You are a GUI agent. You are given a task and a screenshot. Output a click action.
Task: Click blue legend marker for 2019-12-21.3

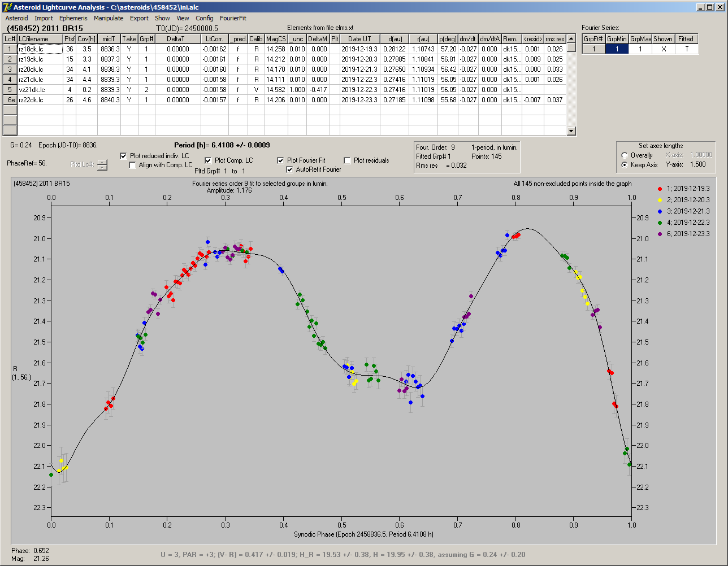click(x=660, y=211)
